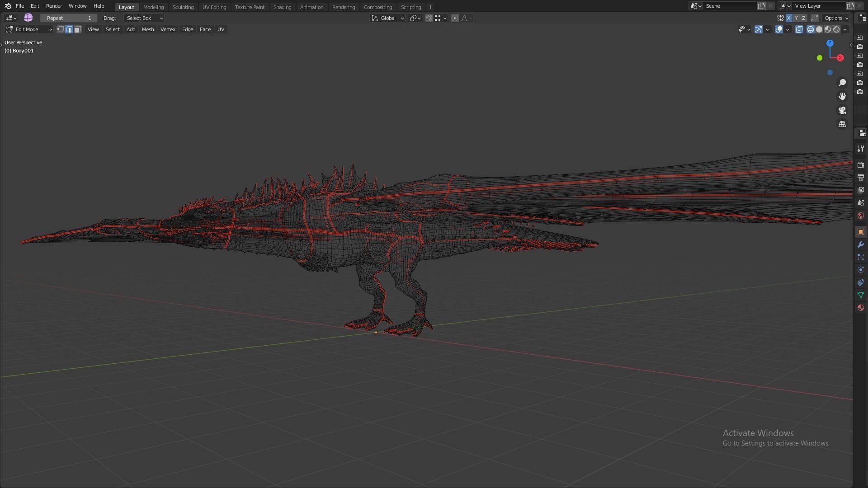868x488 pixels.
Task: Open Object Data mesh properties tab
Action: [x=861, y=295]
